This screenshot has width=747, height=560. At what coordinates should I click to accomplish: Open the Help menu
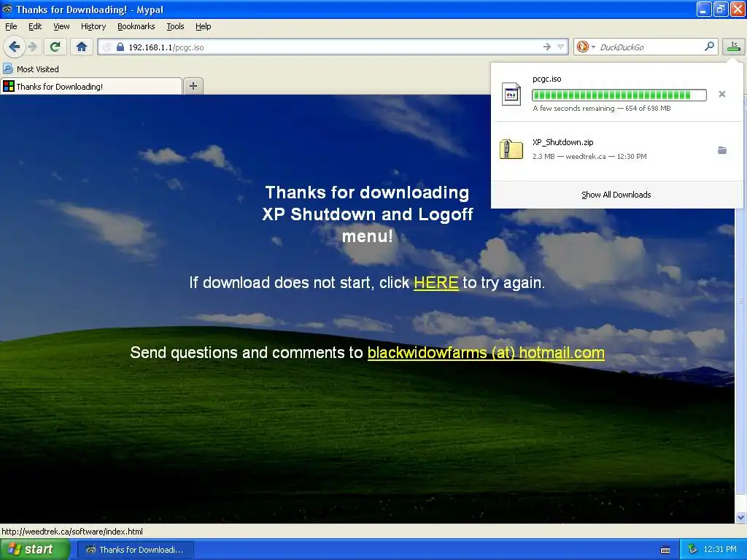point(203,26)
